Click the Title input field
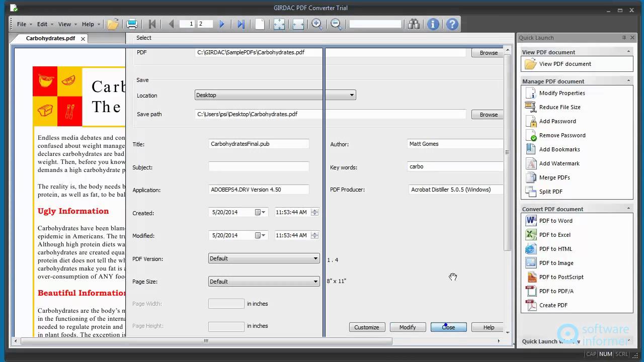 (x=259, y=144)
